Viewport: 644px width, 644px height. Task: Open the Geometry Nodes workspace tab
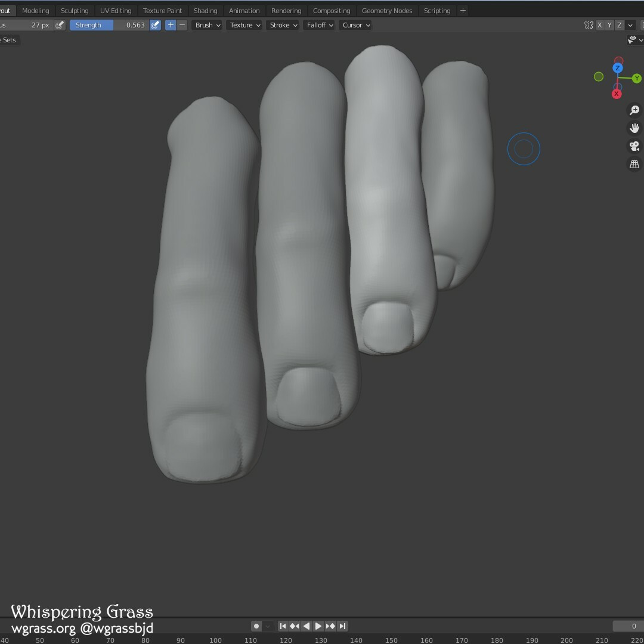[387, 11]
